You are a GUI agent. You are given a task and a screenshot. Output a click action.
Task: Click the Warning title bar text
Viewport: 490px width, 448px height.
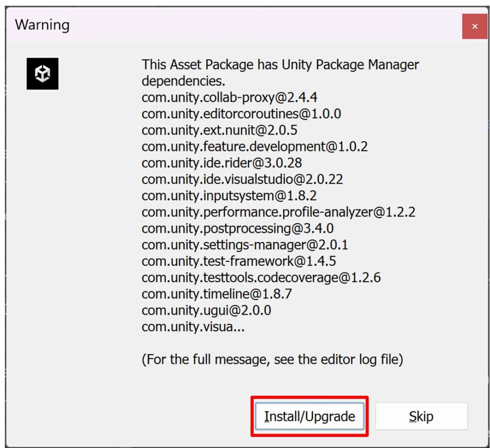tap(42, 25)
